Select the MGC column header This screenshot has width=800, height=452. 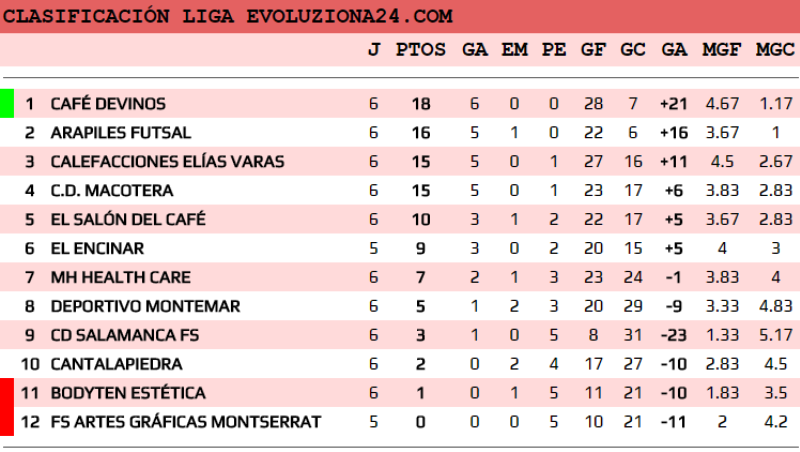[775, 49]
